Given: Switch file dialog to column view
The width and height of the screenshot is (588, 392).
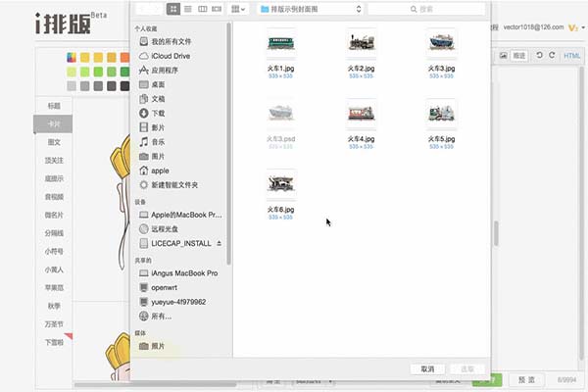Looking at the screenshot, I should [202, 9].
